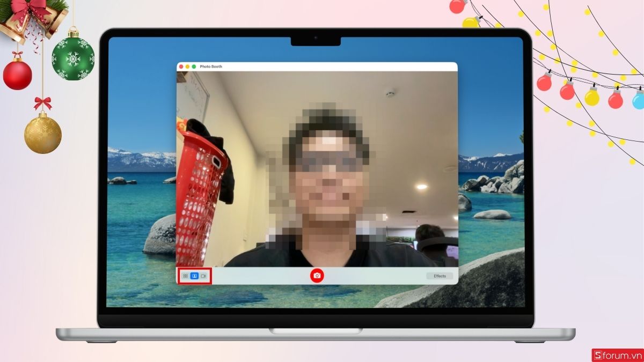644x362 pixels.
Task: Select the movie camera icon on the left
Action: pyautogui.click(x=203, y=276)
